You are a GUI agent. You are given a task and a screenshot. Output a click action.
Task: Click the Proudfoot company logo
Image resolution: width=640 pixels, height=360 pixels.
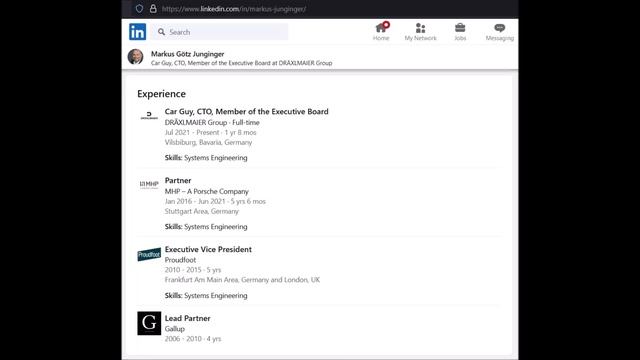pyautogui.click(x=149, y=254)
